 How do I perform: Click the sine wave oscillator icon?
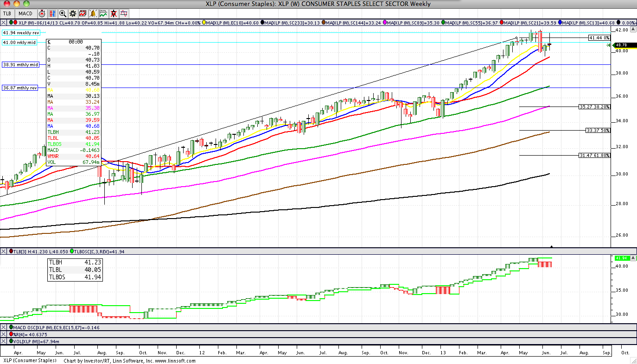click(123, 13)
